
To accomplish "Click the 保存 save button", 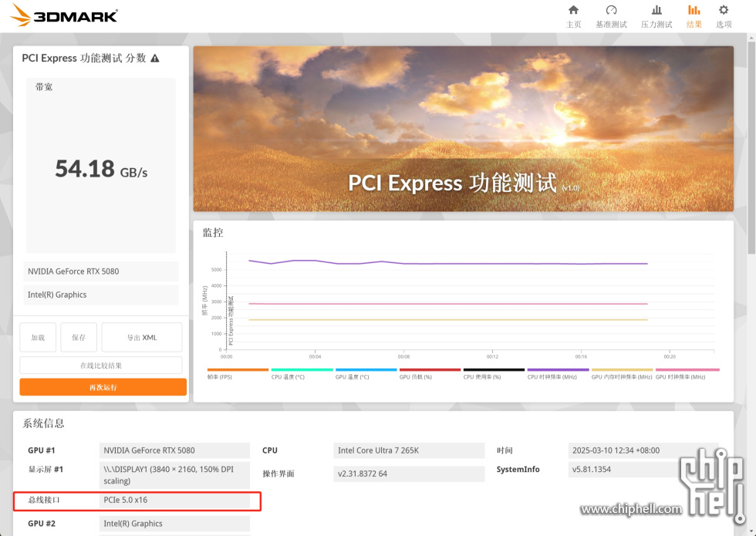I will (79, 338).
